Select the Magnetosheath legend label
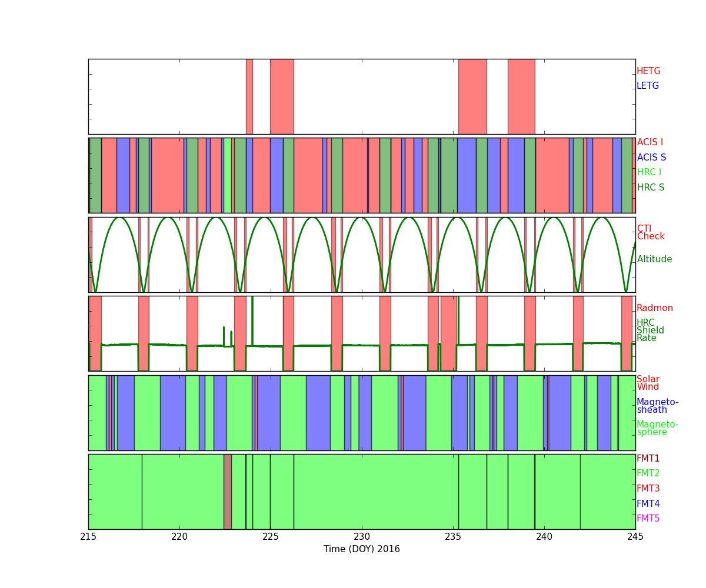The height and width of the screenshot is (588, 706). pyautogui.click(x=657, y=406)
